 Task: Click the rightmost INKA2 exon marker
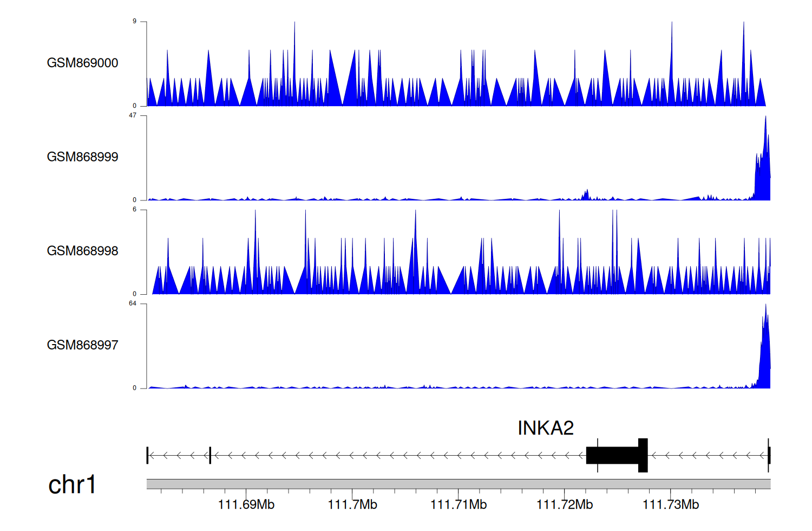(769, 456)
